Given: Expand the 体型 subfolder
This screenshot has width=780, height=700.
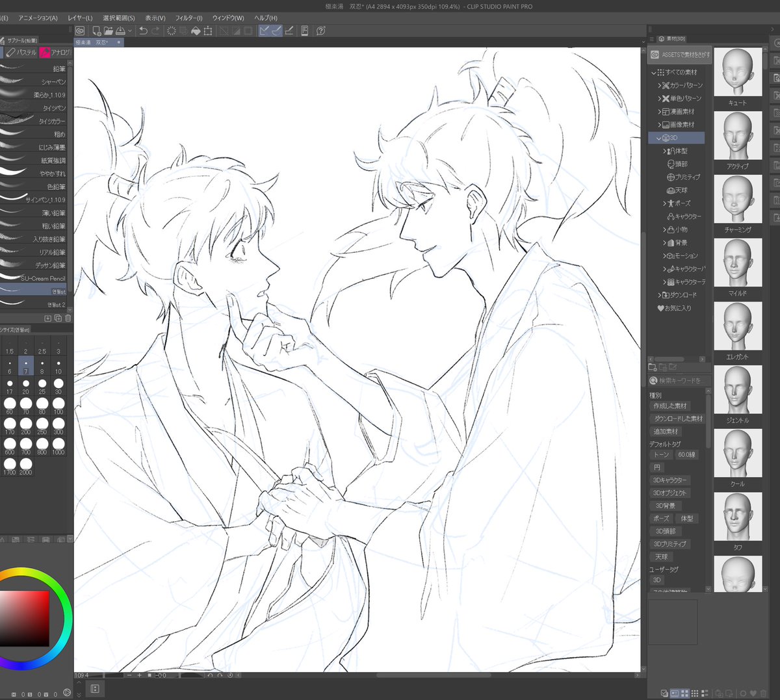Looking at the screenshot, I should (x=664, y=151).
